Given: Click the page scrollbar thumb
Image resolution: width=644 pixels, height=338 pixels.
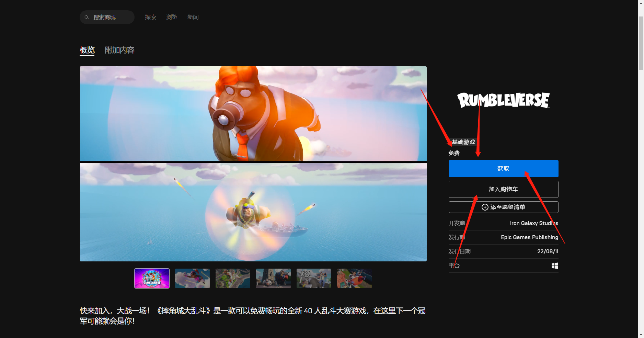Looking at the screenshot, I should click(641, 43).
